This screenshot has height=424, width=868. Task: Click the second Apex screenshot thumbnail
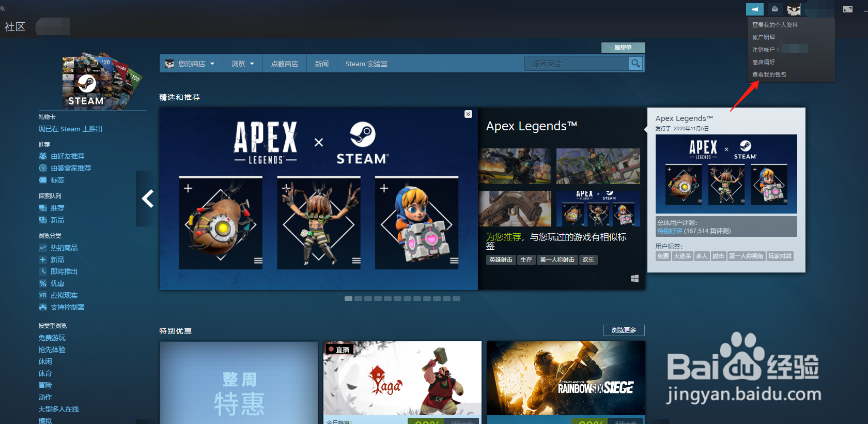[x=598, y=166]
